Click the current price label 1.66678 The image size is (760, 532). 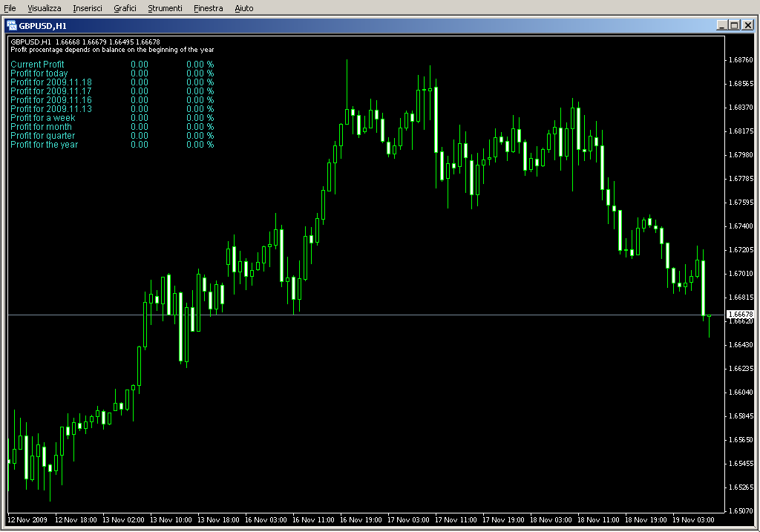tap(741, 315)
